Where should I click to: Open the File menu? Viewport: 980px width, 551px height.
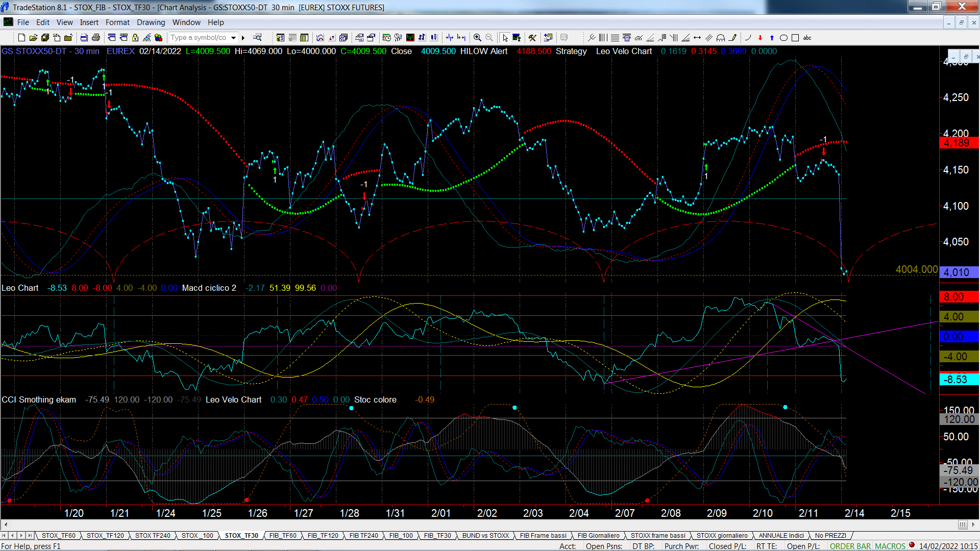pos(23,22)
